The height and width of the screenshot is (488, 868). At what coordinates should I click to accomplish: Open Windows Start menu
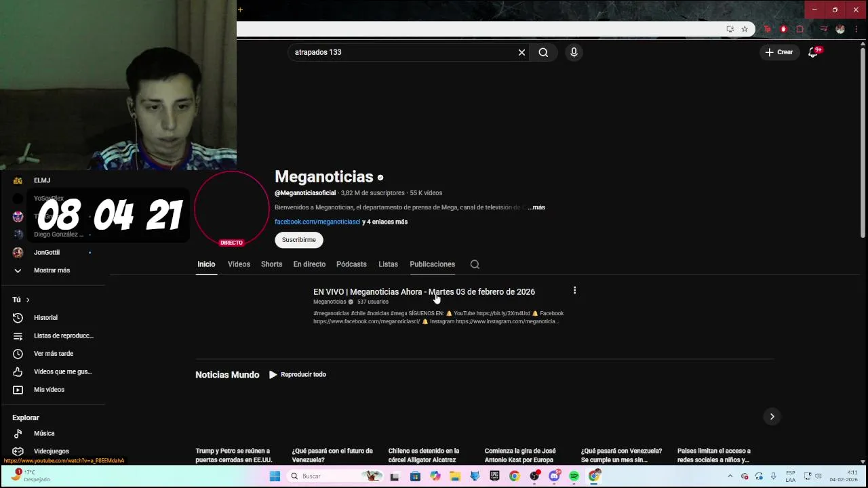tap(275, 476)
